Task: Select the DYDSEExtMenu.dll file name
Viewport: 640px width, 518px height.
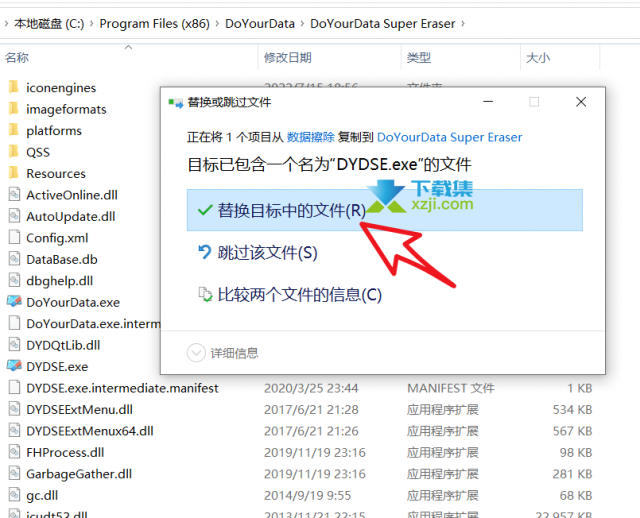Action: click(80, 409)
